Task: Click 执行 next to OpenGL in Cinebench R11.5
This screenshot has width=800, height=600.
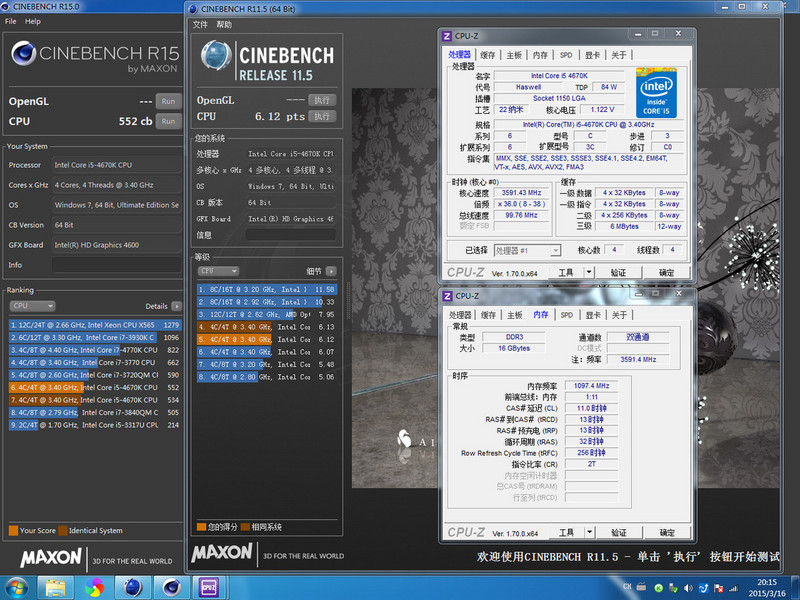Action: 322,100
